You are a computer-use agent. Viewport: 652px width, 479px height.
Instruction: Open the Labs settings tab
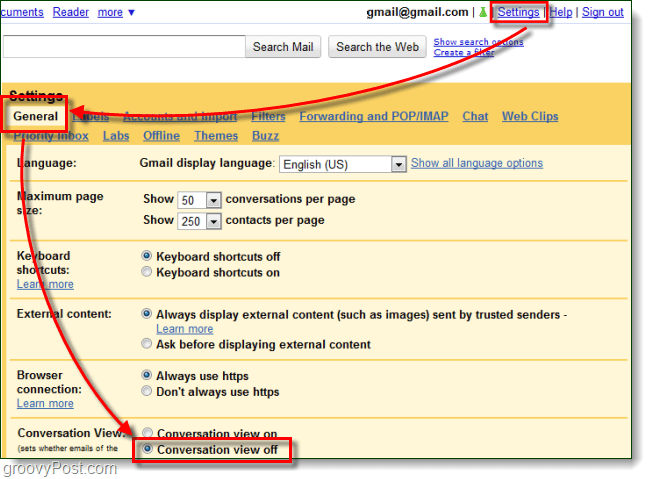(x=116, y=136)
